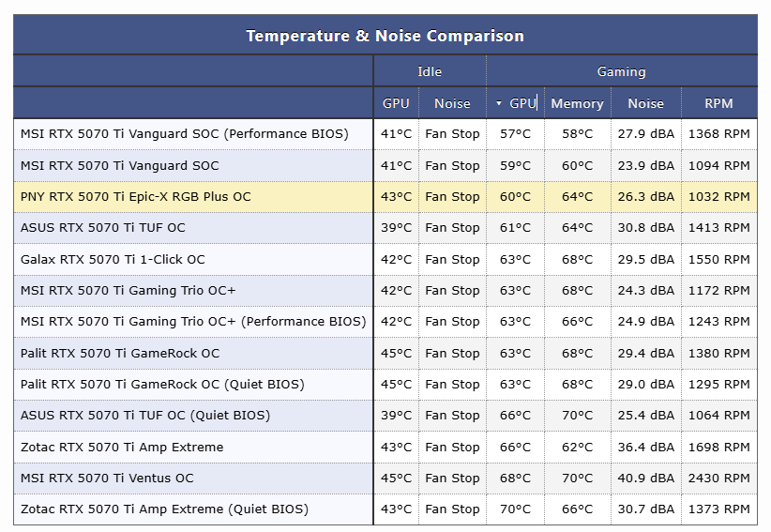771x532 pixels.
Task: Click ASUS RTX 5070 Ti TUF OC name
Action: pyautogui.click(x=103, y=228)
